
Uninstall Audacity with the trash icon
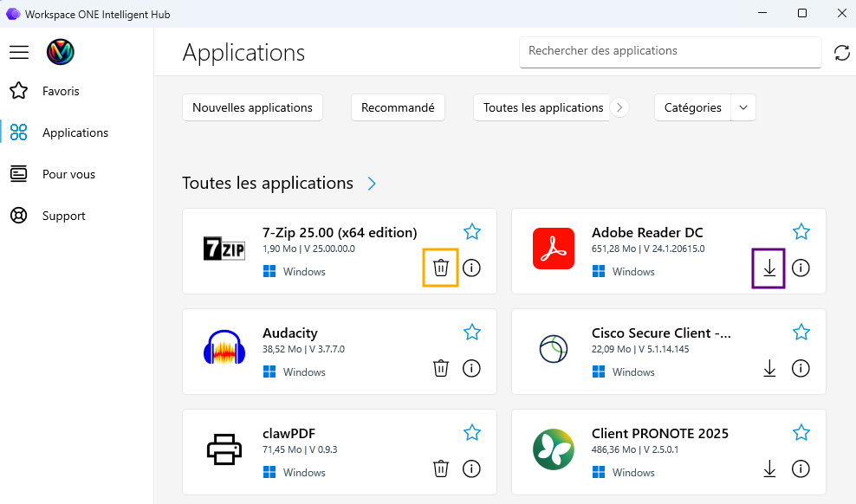tap(440, 368)
